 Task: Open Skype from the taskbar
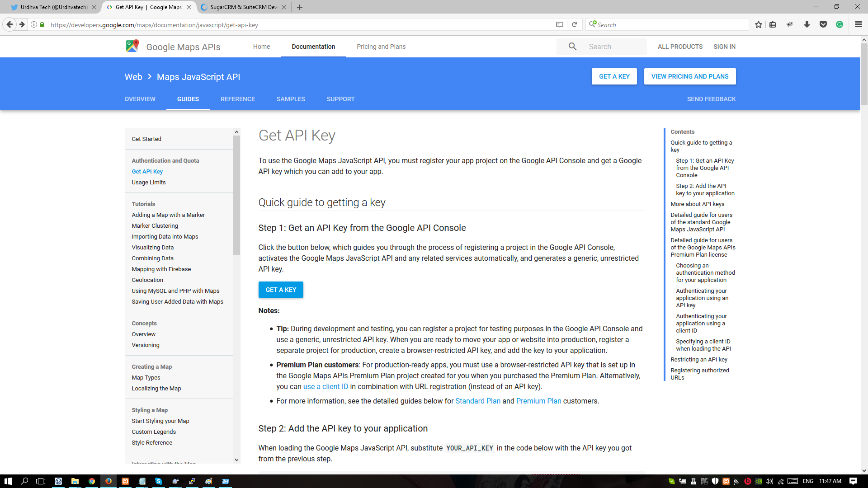pos(158,481)
